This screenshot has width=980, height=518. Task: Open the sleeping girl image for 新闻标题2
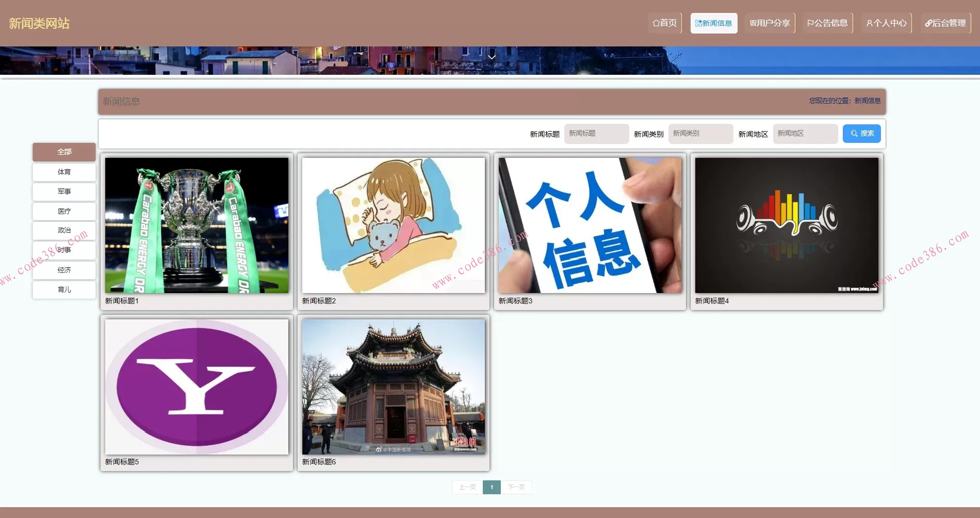click(x=394, y=225)
